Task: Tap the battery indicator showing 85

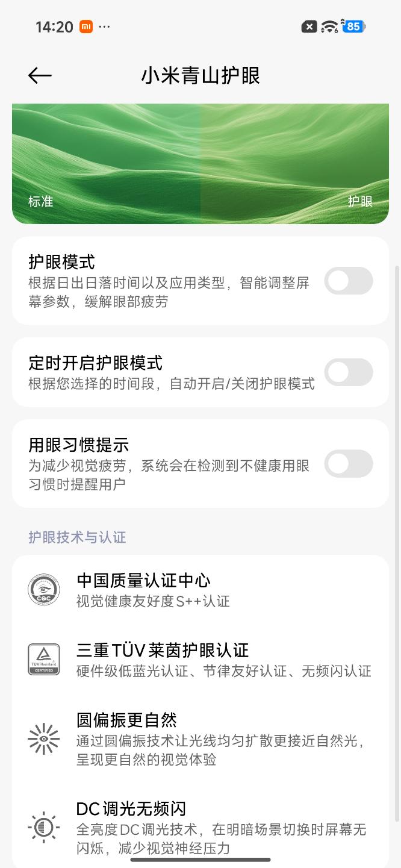Action: click(x=354, y=26)
